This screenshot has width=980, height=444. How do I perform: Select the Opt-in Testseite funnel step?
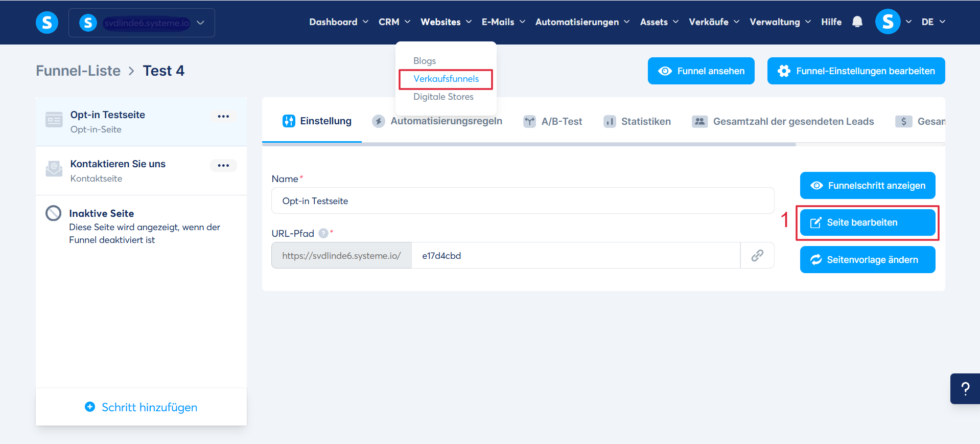click(x=141, y=122)
